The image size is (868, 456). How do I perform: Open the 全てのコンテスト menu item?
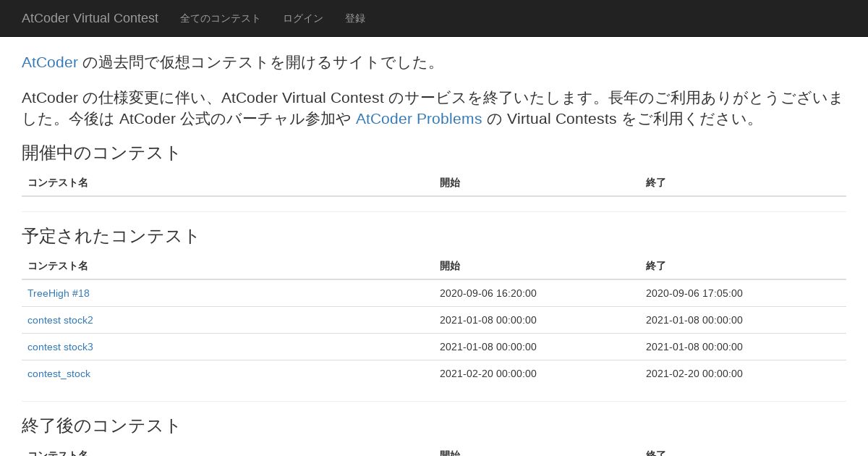[220, 18]
